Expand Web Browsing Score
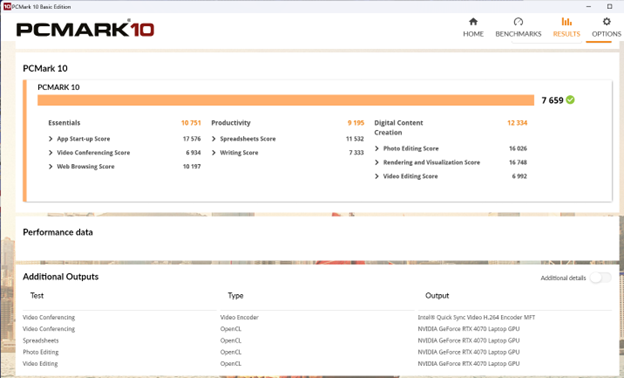This screenshot has width=624, height=378. pos(51,167)
